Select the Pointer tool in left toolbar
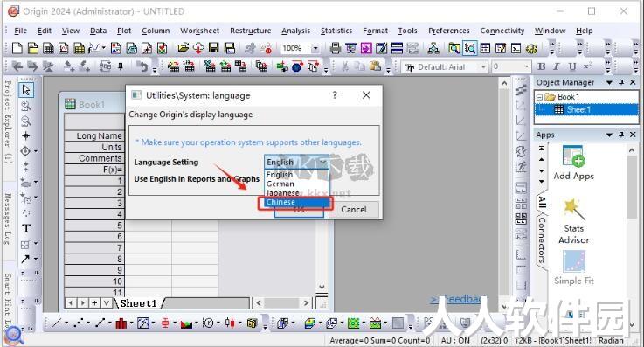Screen dimensions: 644x347 (x=26, y=90)
